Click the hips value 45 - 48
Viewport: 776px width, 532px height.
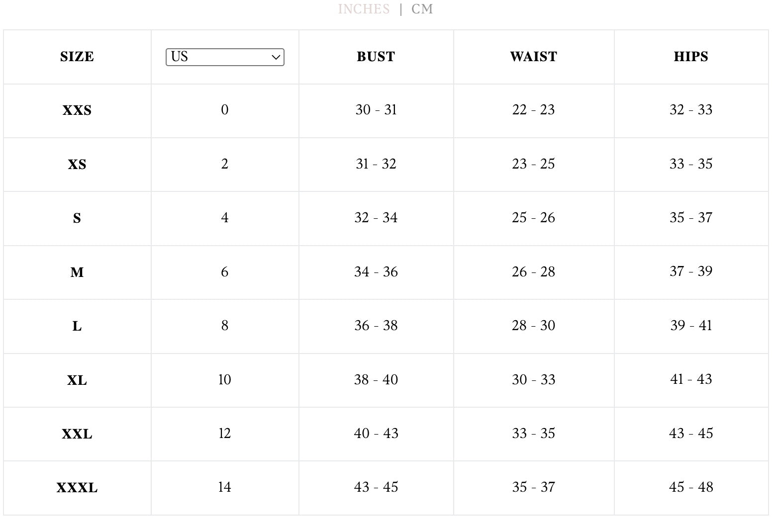click(x=691, y=487)
